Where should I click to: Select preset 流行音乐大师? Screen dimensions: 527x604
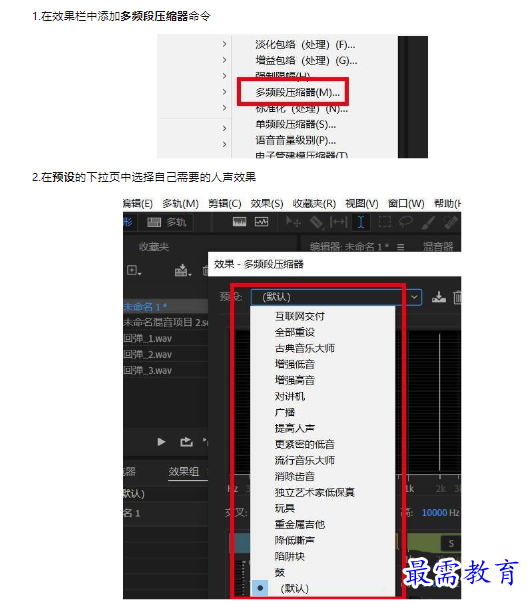[x=305, y=460]
